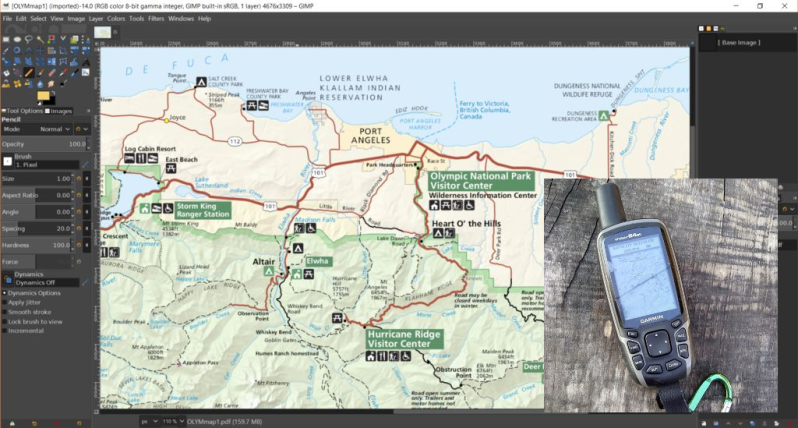
Task: Click the Opacity slider
Action: pos(44,144)
